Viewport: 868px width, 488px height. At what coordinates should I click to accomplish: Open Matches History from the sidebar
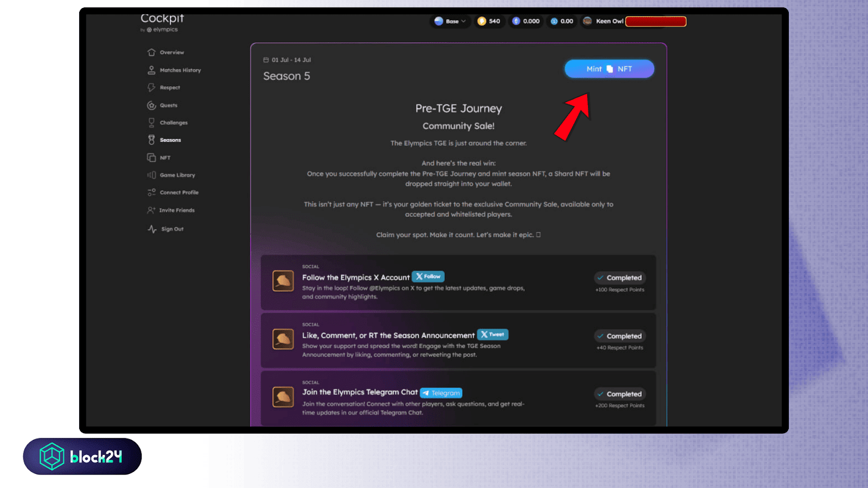point(180,70)
